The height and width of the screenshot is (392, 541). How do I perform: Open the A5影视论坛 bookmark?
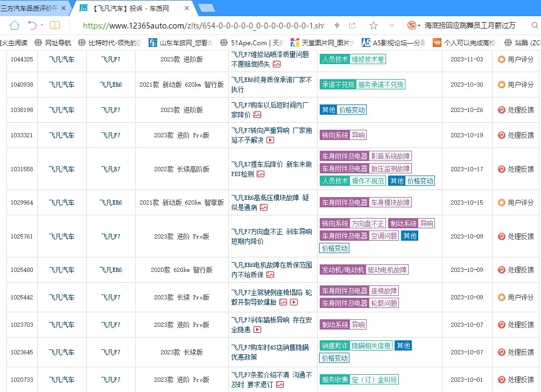[394, 43]
